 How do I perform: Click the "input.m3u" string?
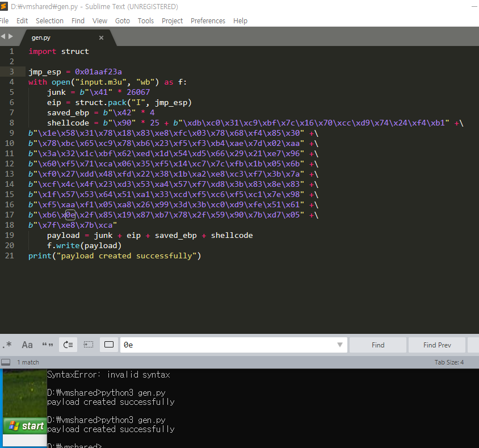point(101,82)
